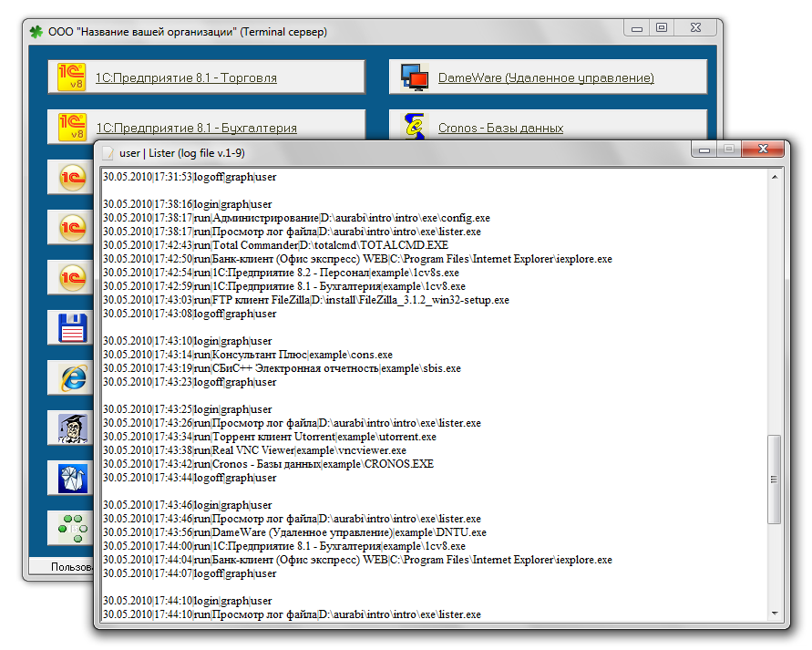812x650 pixels.
Task: Click the 17:43:44 logoff log line
Action: [190, 478]
